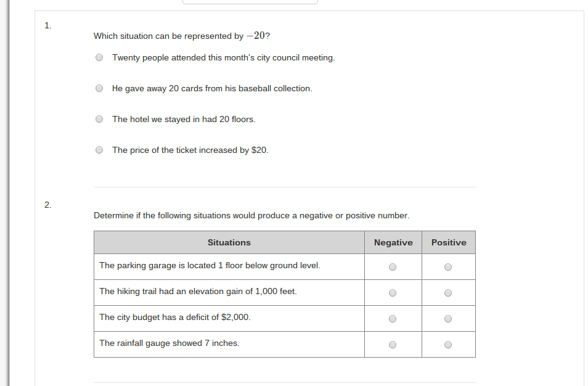Mark parking garage situation as Negative

coord(392,267)
